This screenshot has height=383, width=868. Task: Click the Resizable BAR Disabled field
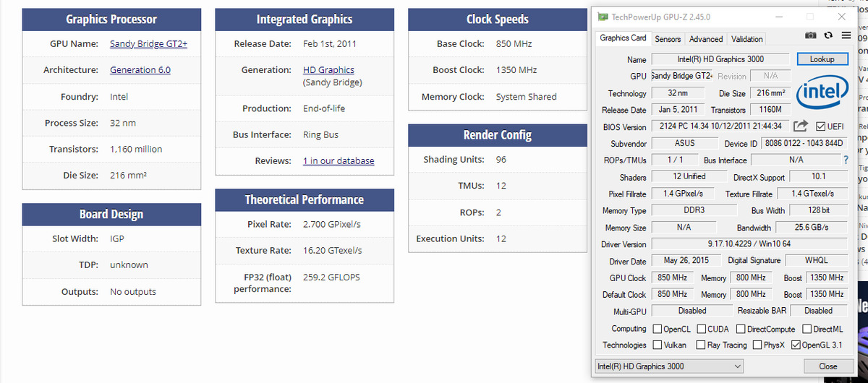[x=818, y=311]
